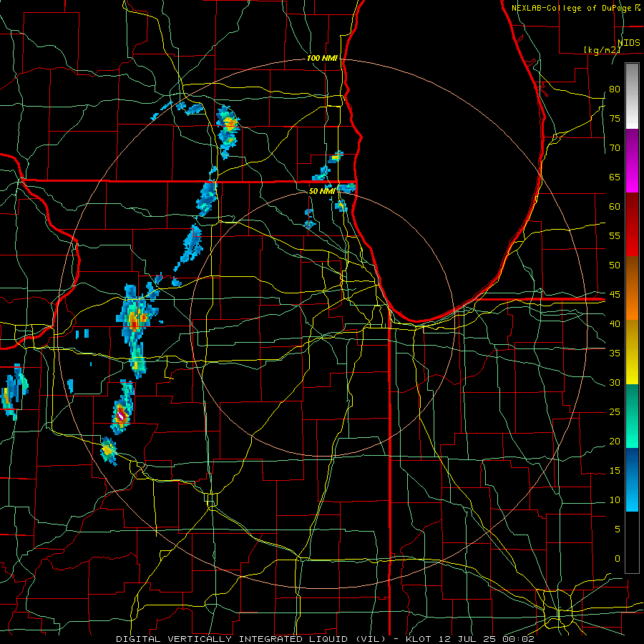Select the 75 value on the scale
The height and width of the screenshot is (644, 644).
pyautogui.click(x=615, y=118)
